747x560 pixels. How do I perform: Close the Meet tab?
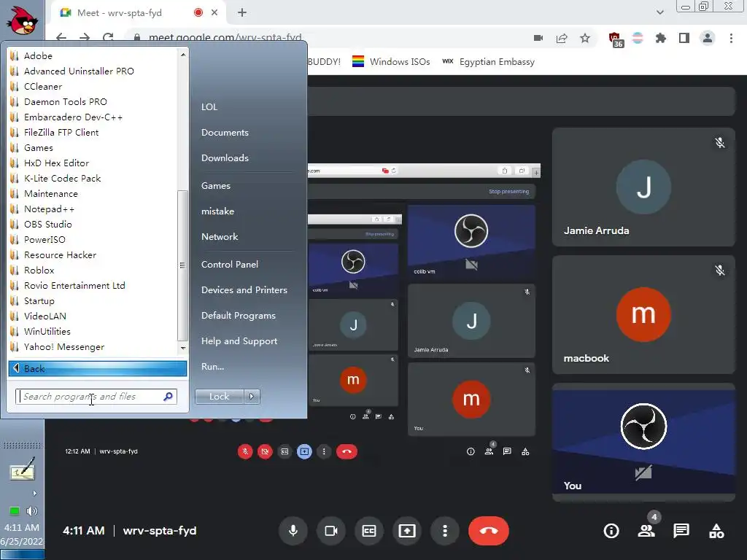click(x=214, y=12)
